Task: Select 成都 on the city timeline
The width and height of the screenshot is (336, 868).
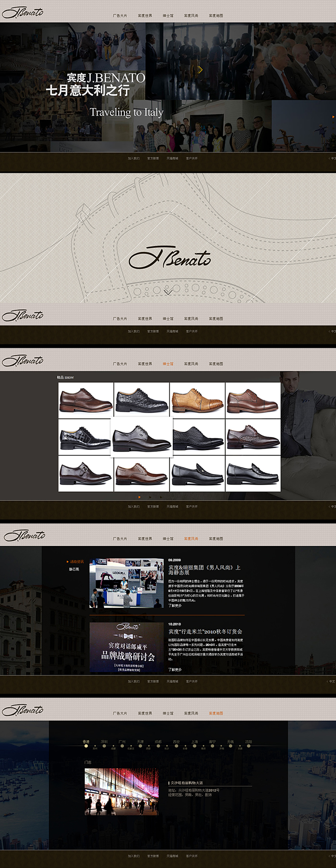Action: 158,742
